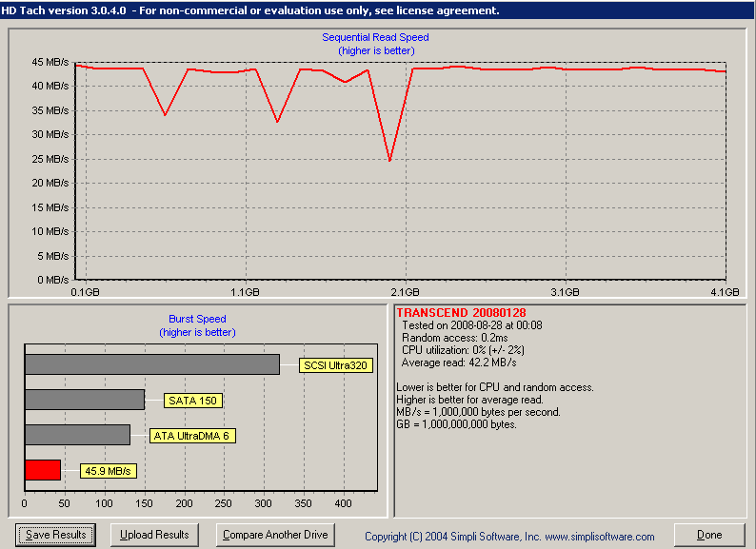Click the Done button
756x549 pixels.
pyautogui.click(x=709, y=535)
